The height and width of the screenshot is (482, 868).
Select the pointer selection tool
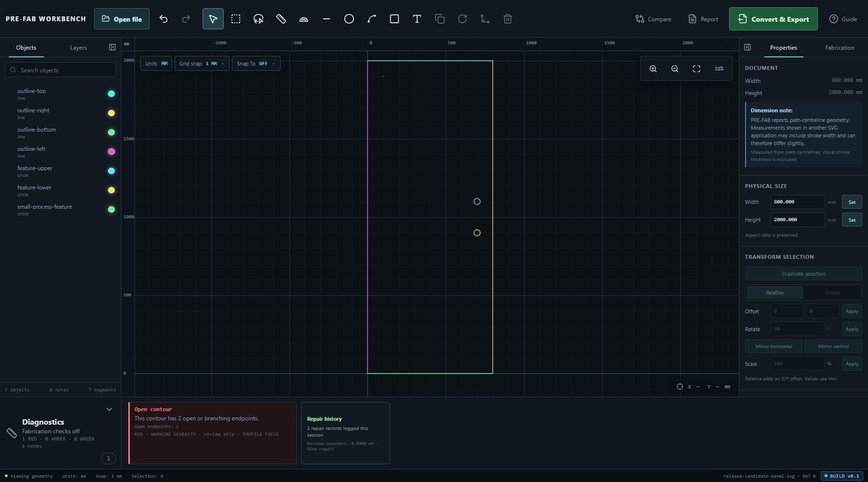click(x=213, y=19)
